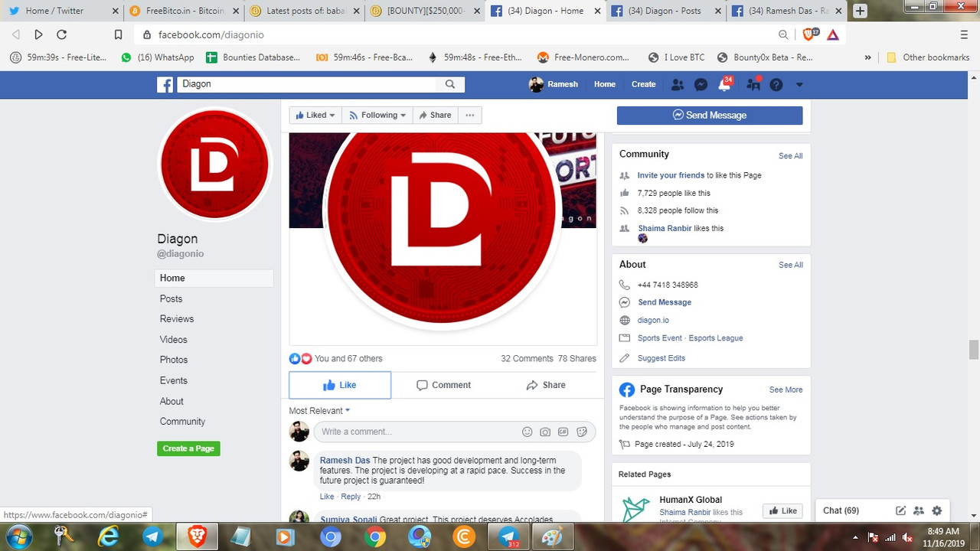980x551 pixels.
Task: Open Telegram in the taskbar
Action: click(x=151, y=537)
